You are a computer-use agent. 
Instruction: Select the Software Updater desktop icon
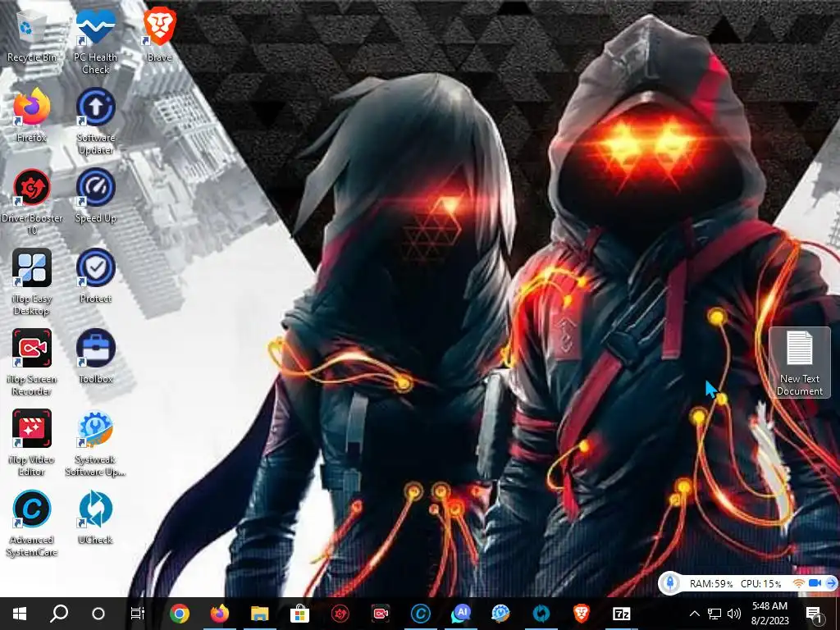click(x=95, y=121)
